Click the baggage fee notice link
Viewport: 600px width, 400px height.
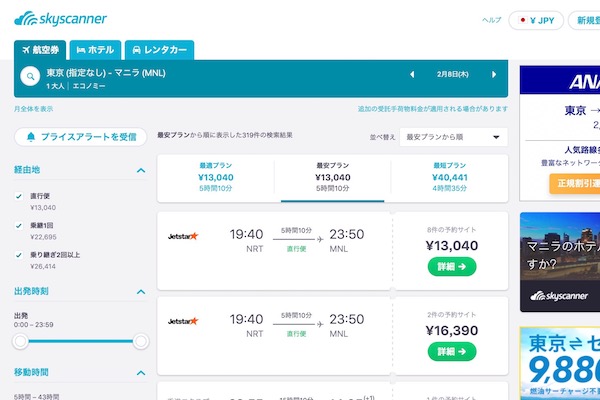(x=433, y=109)
